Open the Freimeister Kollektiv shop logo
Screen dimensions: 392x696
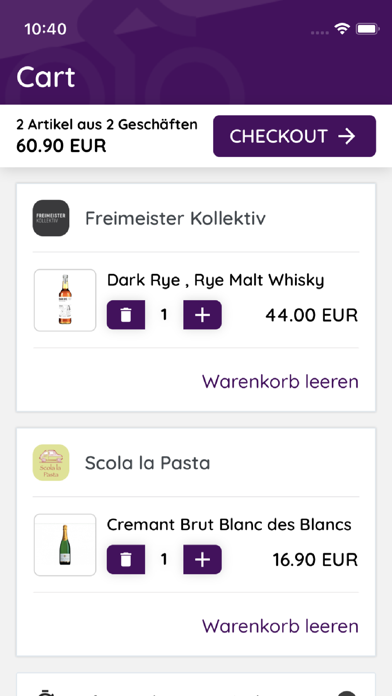[x=51, y=218]
